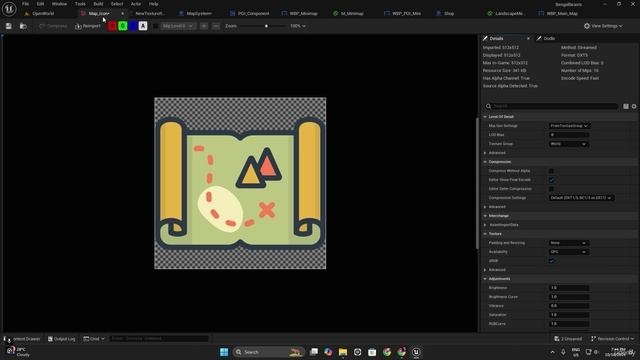640x360 pixels.
Task: Open the File menu
Action: pos(25,4)
